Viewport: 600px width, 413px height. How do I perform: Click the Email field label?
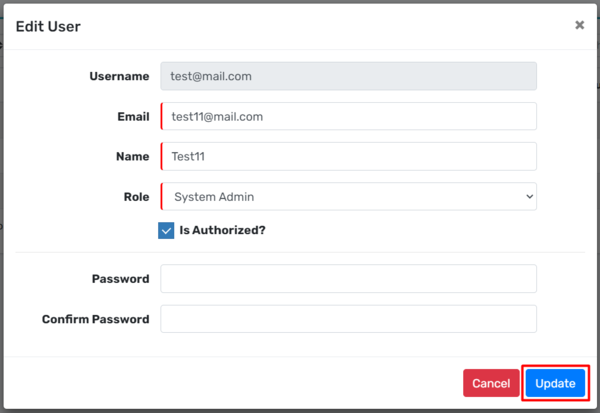click(133, 116)
